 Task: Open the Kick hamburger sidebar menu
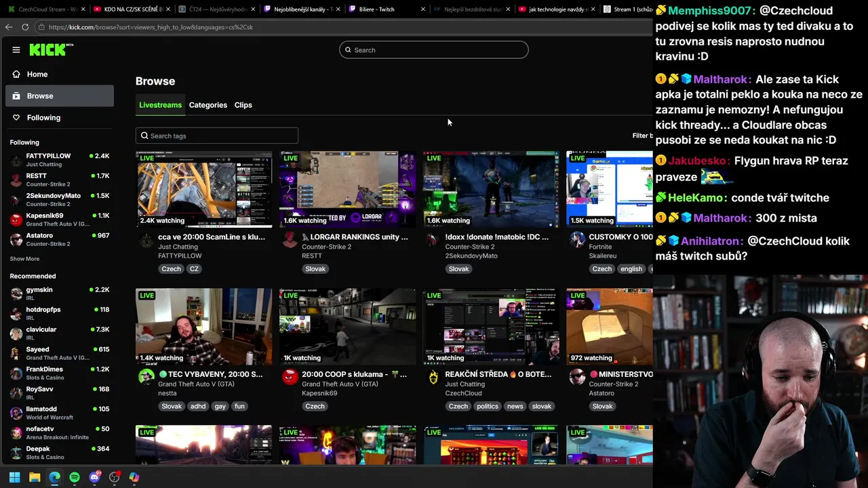(16, 49)
